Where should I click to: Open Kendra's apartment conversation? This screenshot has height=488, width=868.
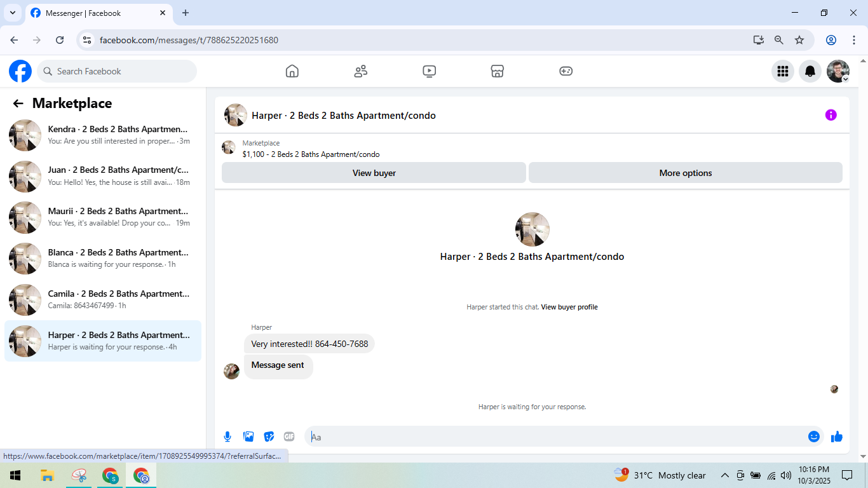(103, 135)
